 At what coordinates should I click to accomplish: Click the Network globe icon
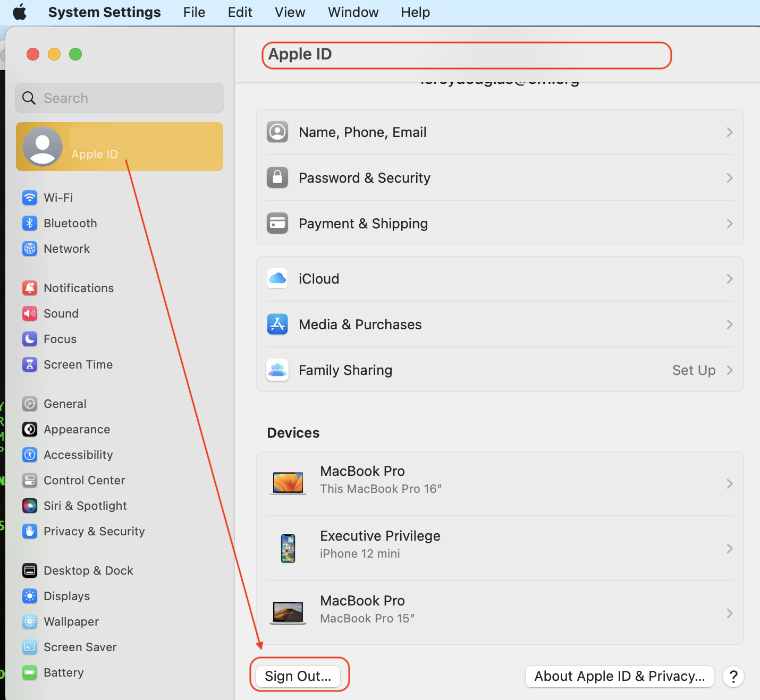click(30, 249)
